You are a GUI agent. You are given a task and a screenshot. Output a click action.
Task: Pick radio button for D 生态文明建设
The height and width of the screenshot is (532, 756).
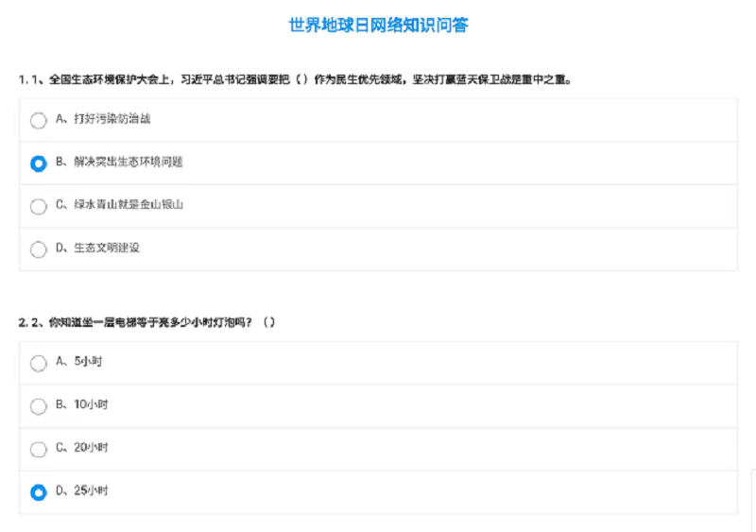click(x=38, y=249)
